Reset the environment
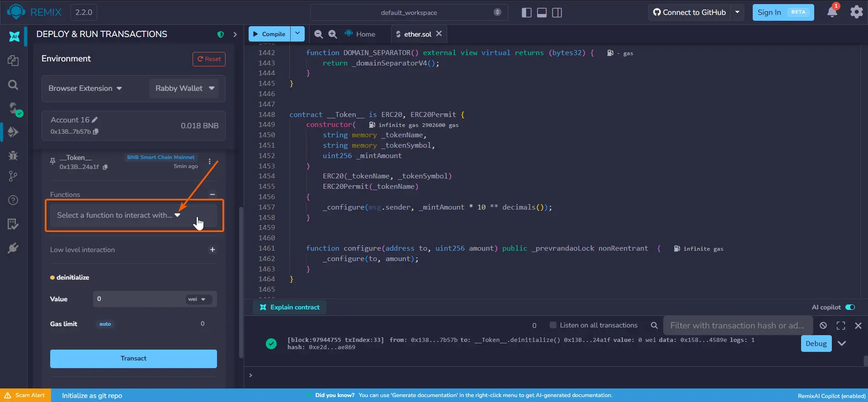 point(209,59)
